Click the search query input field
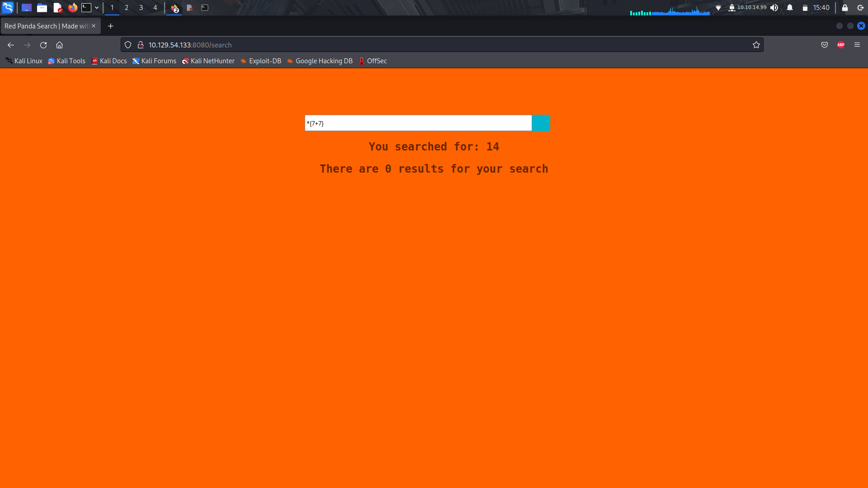 pyautogui.click(x=417, y=122)
